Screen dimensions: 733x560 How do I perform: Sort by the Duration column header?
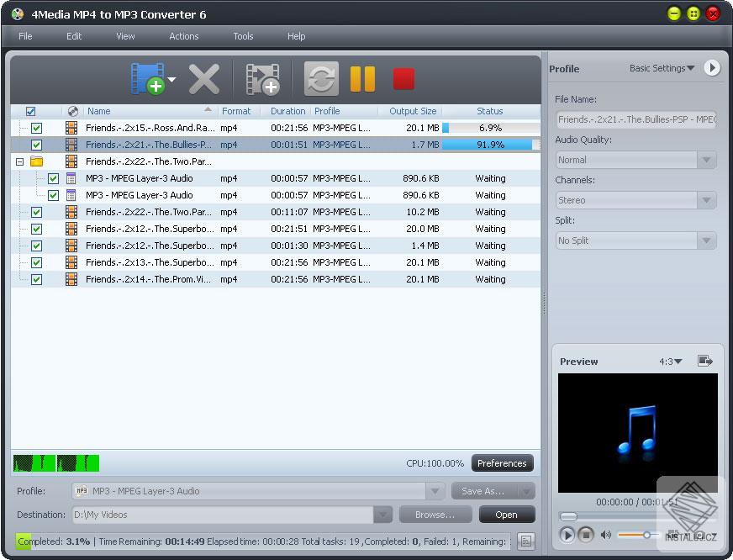[287, 111]
